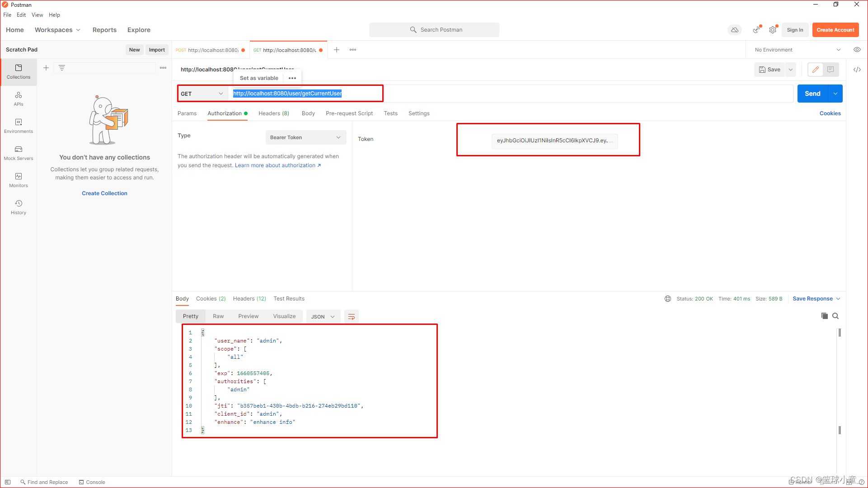The width and height of the screenshot is (868, 488).
Task: Click the filter icon in the collections search
Action: 62,68
